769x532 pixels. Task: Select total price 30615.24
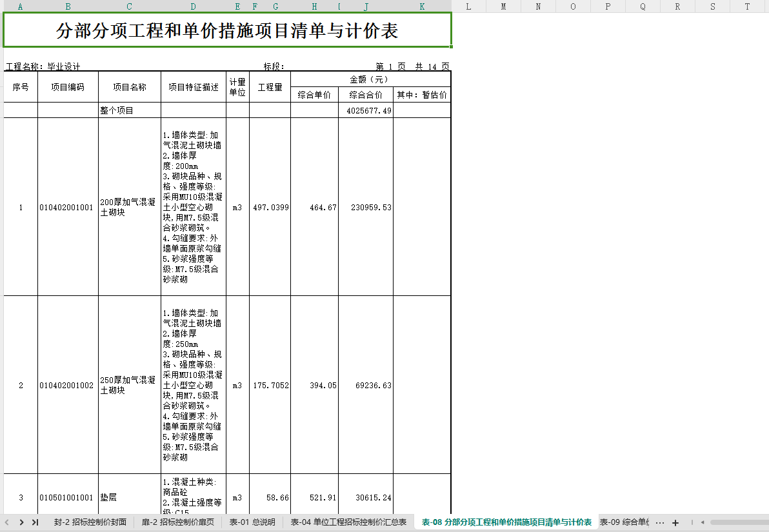click(374, 498)
